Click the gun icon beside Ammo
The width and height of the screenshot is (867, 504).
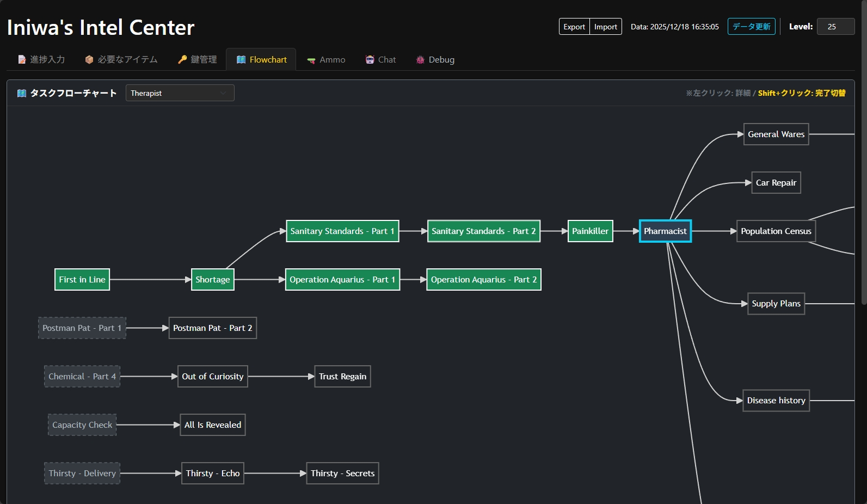(311, 60)
